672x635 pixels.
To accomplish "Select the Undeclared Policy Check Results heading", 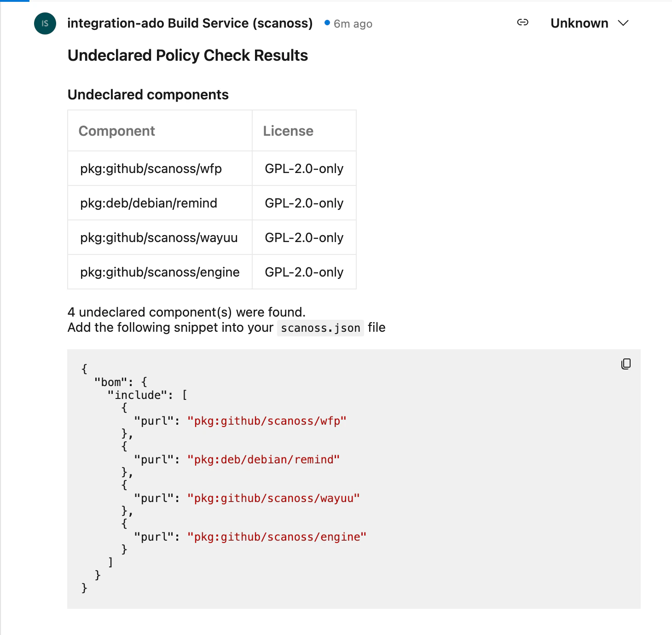I will (187, 55).
